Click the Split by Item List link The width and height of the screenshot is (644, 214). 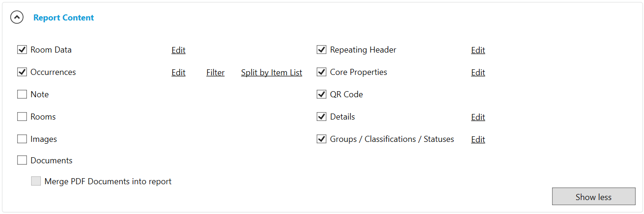pyautogui.click(x=272, y=73)
